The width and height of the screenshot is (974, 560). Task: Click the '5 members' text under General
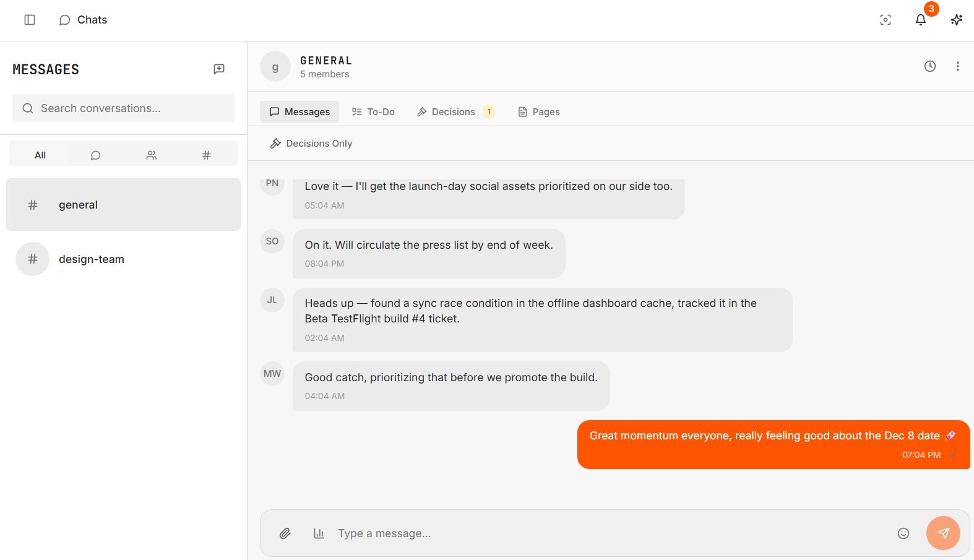325,74
